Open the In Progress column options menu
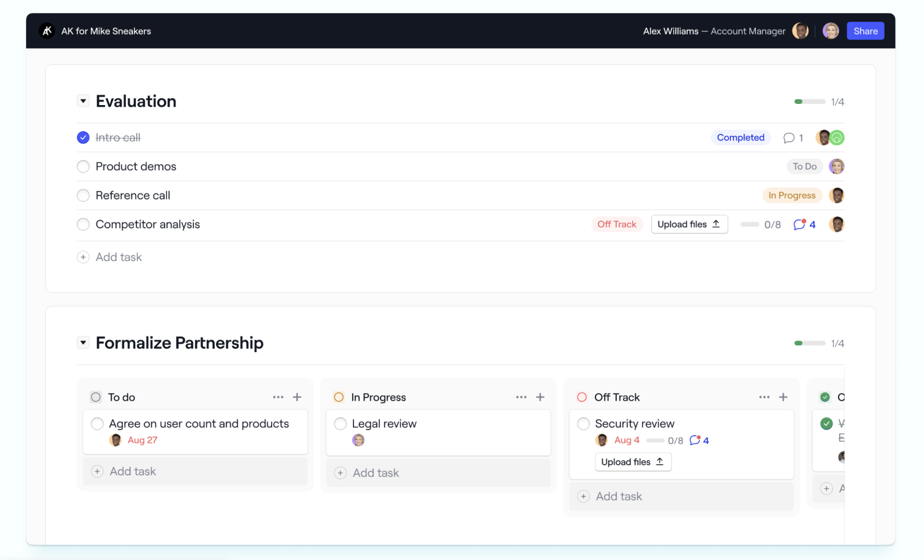924x560 pixels. pyautogui.click(x=521, y=397)
